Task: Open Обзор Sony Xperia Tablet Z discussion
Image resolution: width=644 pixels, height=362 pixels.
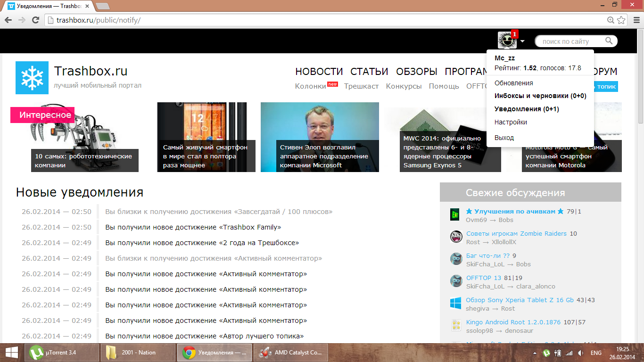Action: 520,300
